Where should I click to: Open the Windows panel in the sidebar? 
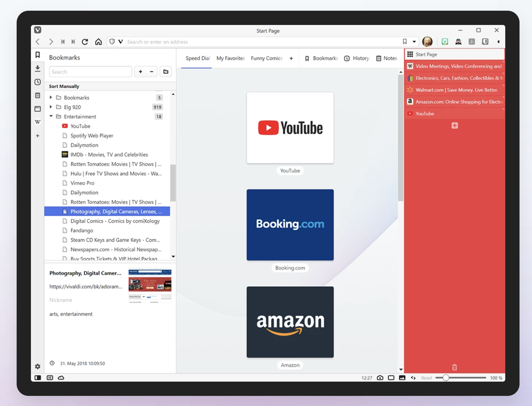(x=37, y=109)
